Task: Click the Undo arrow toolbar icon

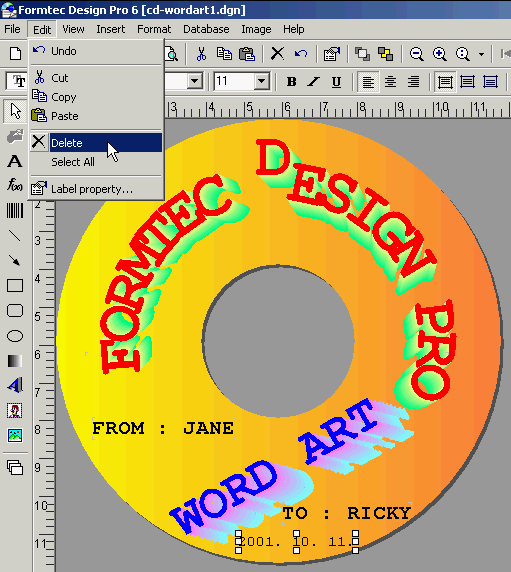Action: (x=301, y=54)
